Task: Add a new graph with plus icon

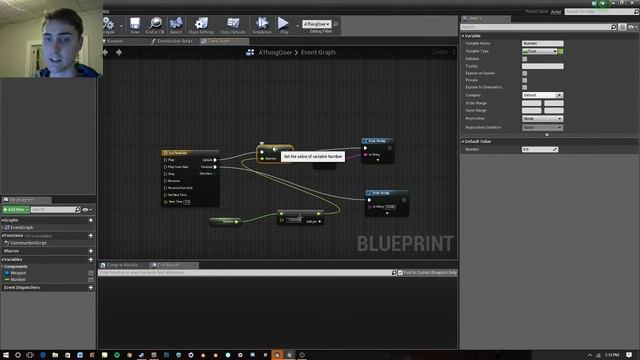Action: pyautogui.click(x=91, y=220)
